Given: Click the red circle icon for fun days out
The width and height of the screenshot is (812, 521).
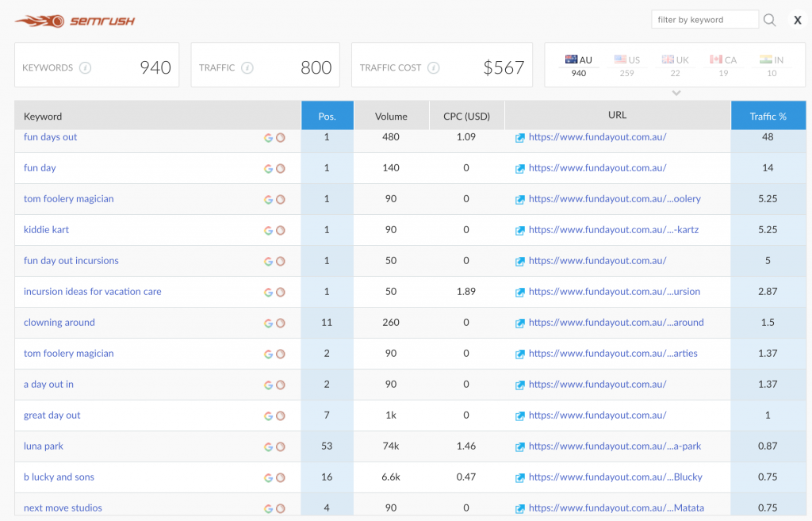Looking at the screenshot, I should coord(281,138).
